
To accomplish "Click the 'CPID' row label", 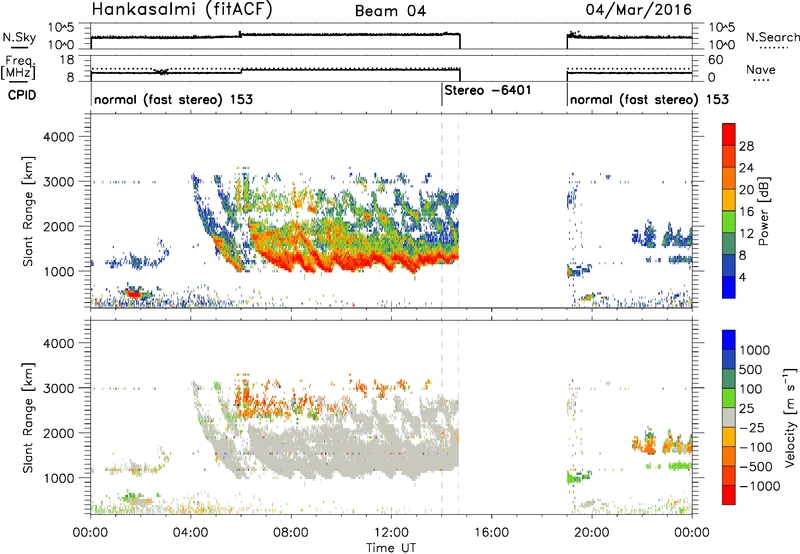I will pyautogui.click(x=22, y=95).
